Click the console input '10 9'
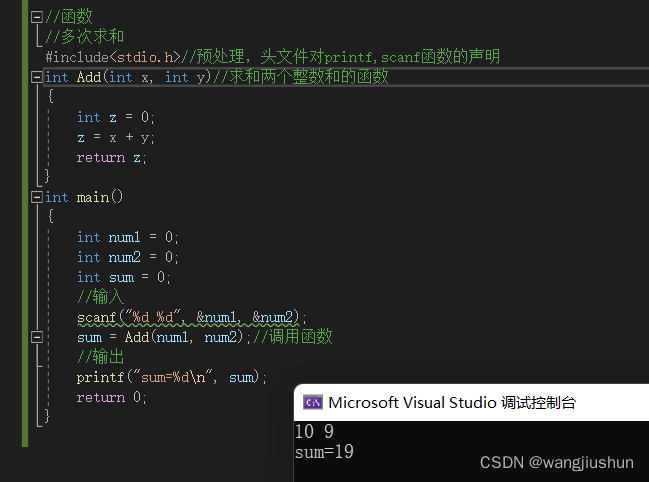This screenshot has height=482, width=649. 314,432
